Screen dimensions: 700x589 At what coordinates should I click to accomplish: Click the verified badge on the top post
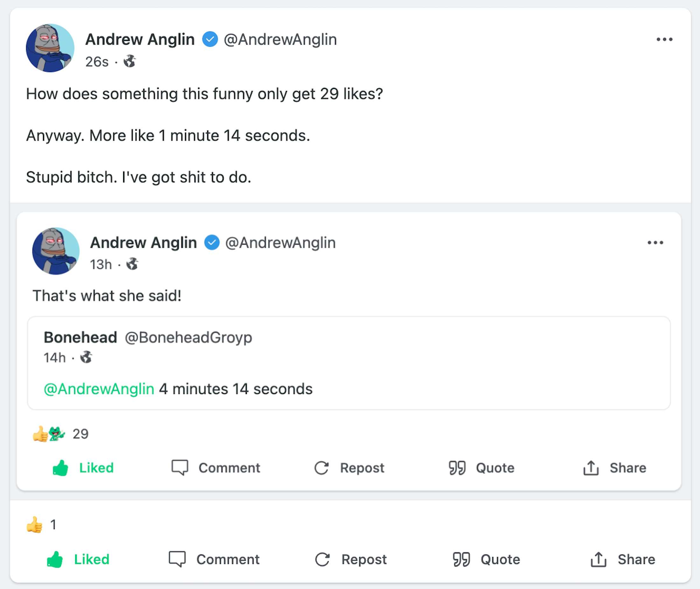click(x=210, y=39)
